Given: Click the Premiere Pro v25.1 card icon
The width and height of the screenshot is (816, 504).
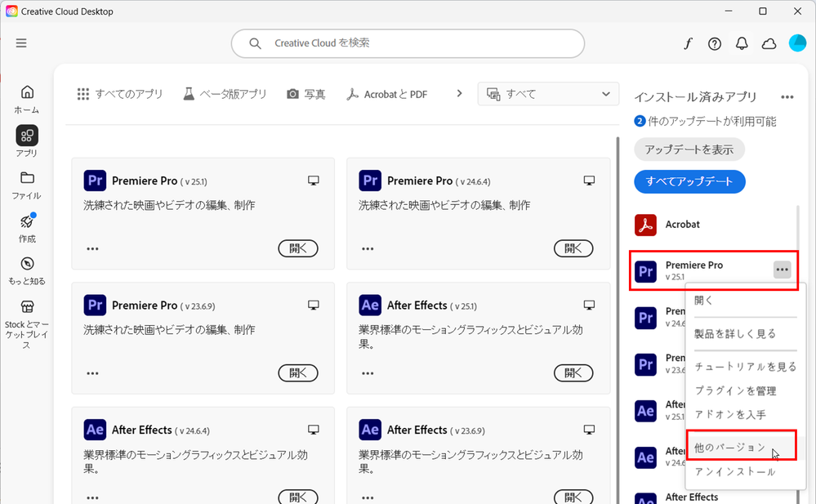Looking at the screenshot, I should pos(95,181).
